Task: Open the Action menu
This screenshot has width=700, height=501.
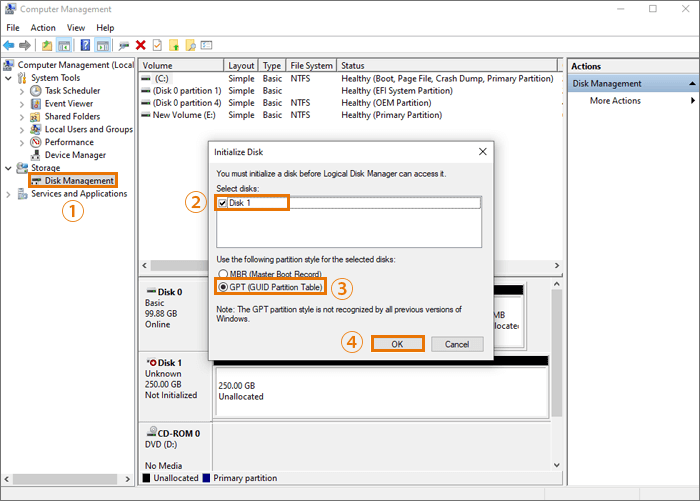Action: tap(43, 28)
